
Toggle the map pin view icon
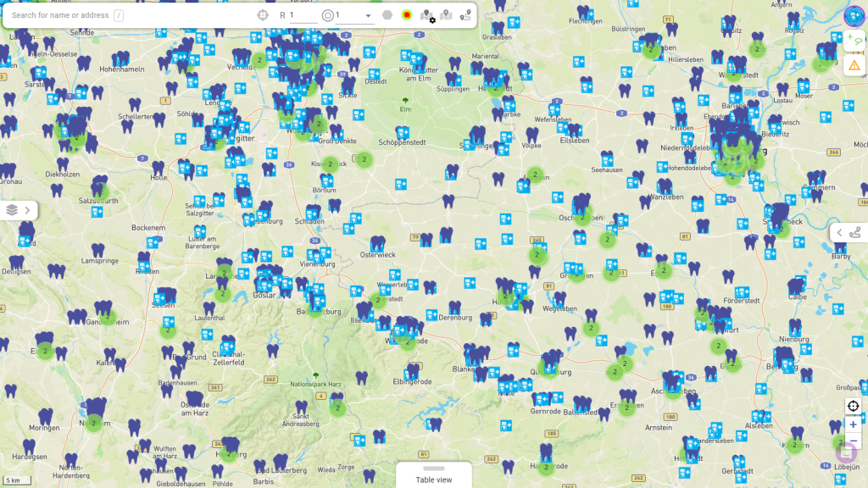pyautogui.click(x=446, y=15)
